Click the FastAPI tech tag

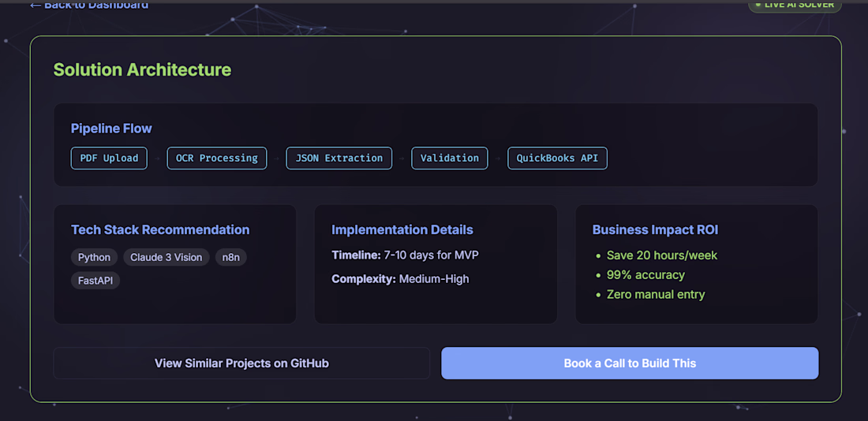click(95, 281)
